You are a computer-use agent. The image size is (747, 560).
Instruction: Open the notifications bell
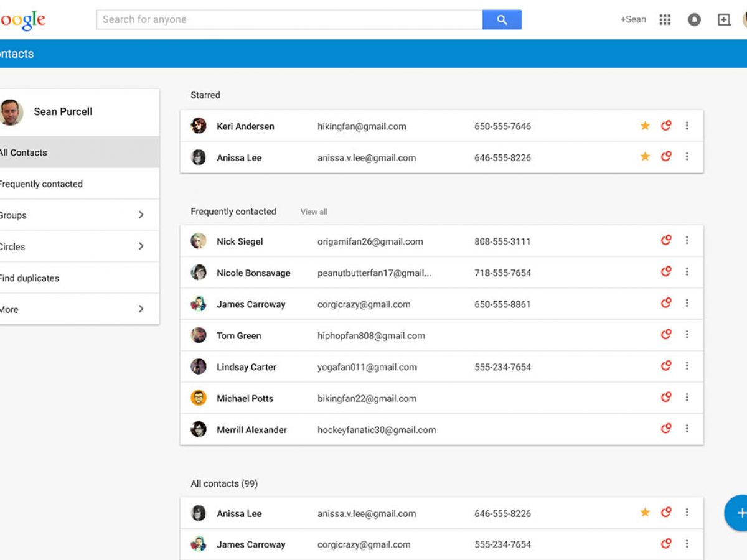694,20
